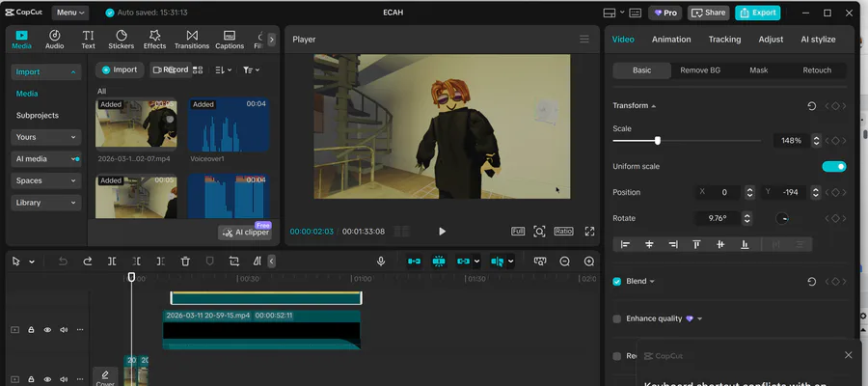
Task: Reset Transform values
Action: (x=811, y=106)
